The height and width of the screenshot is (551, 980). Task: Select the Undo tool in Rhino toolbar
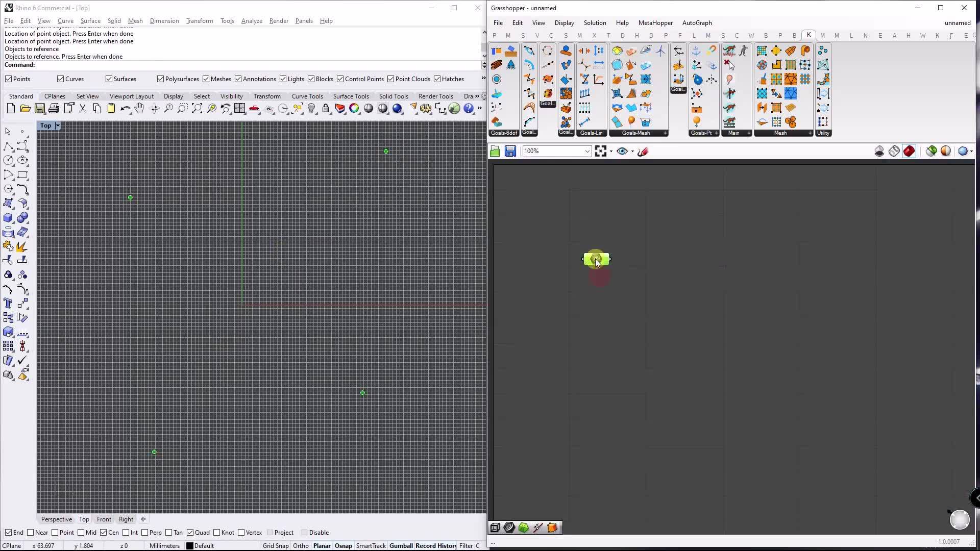coord(125,109)
